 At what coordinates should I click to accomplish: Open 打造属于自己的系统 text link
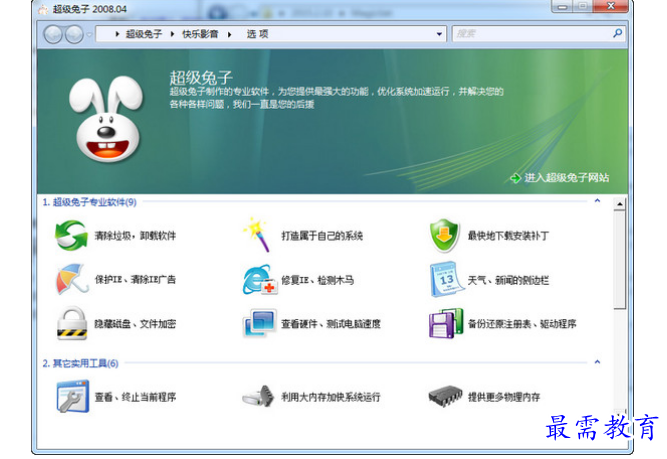tap(322, 236)
